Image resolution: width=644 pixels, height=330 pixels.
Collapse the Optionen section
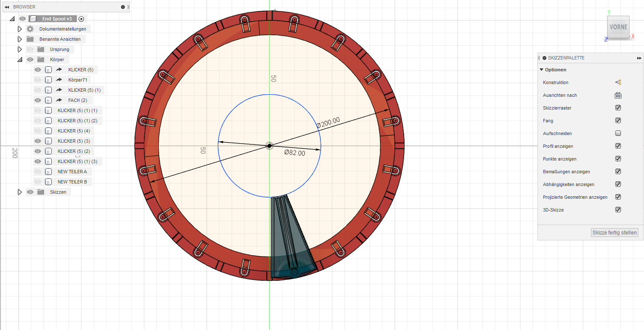542,70
